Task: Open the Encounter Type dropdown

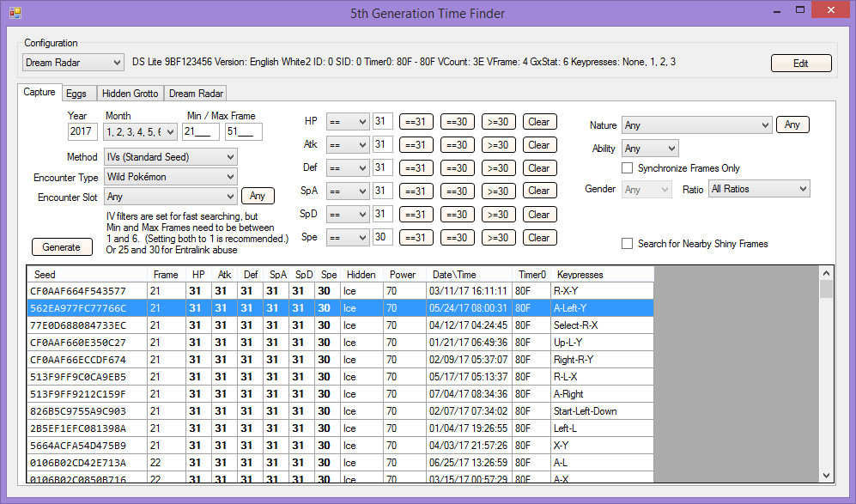Action: point(171,177)
